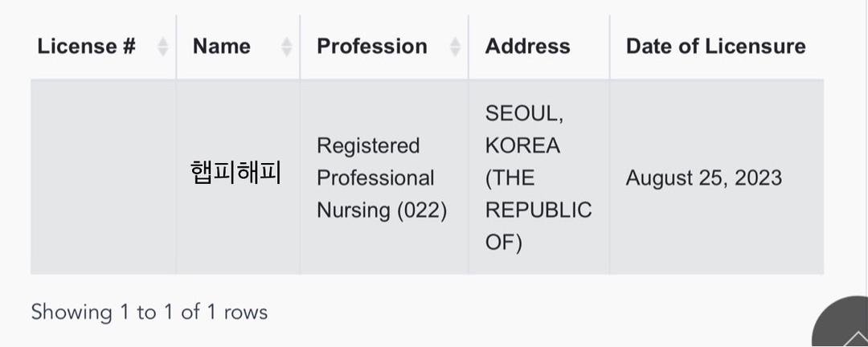The width and height of the screenshot is (868, 347).
Task: Select the Address column header
Action: 527,47
